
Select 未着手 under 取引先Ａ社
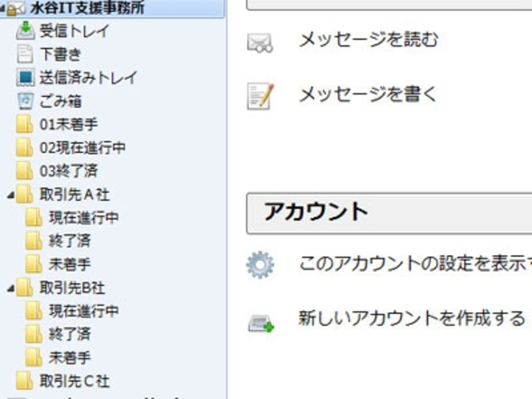pos(70,265)
